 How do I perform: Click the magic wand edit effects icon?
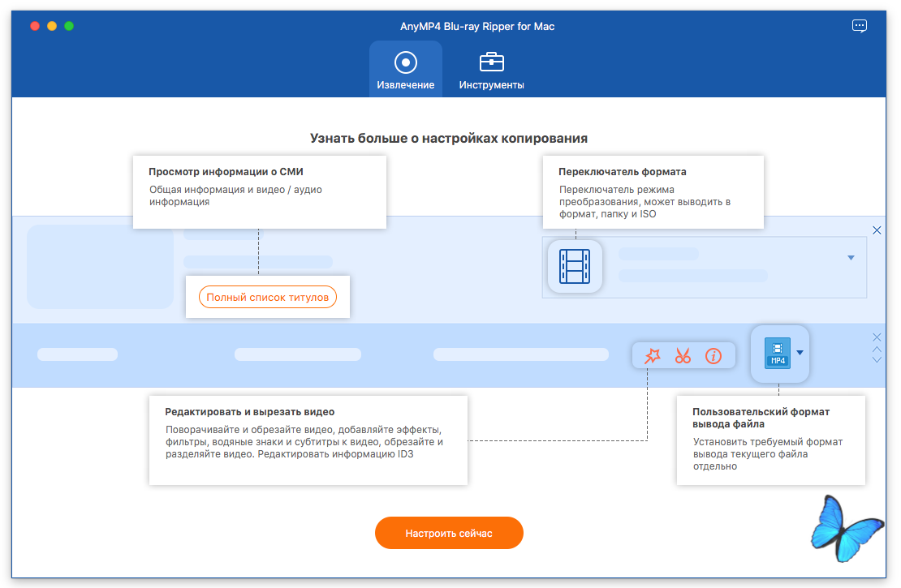pyautogui.click(x=652, y=355)
